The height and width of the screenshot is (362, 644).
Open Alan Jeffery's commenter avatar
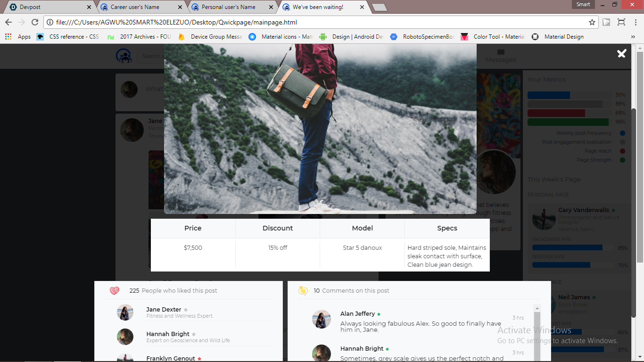point(322,319)
